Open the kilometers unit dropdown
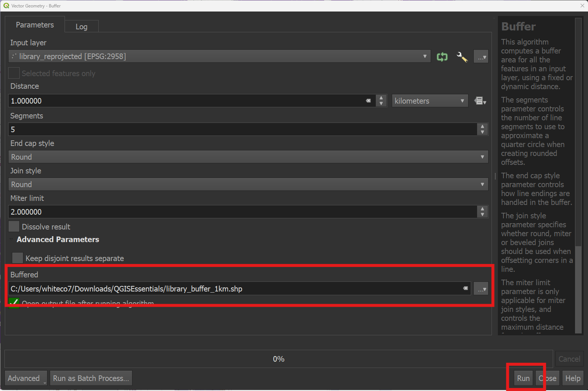The height and width of the screenshot is (391, 588). click(430, 101)
